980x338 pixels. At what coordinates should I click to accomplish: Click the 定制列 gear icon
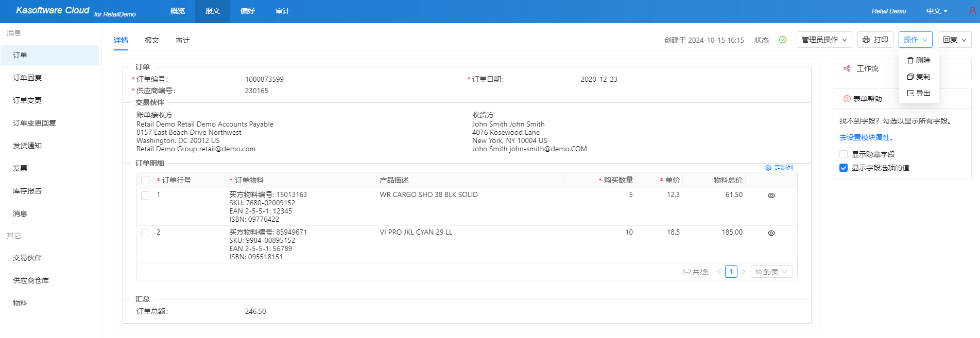768,168
